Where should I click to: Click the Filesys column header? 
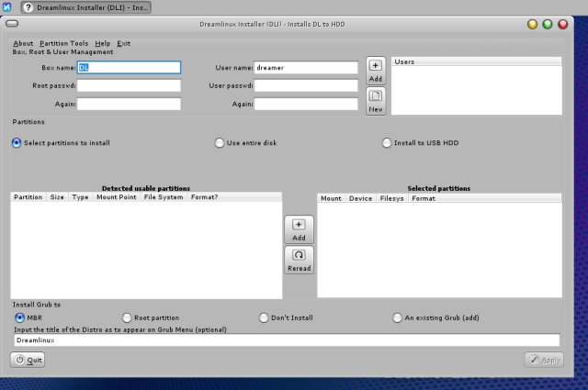(x=391, y=198)
